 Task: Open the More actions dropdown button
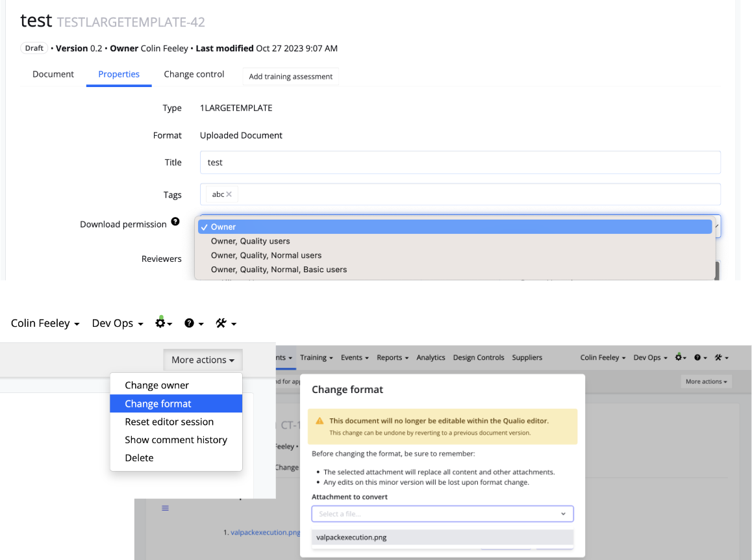[203, 360]
